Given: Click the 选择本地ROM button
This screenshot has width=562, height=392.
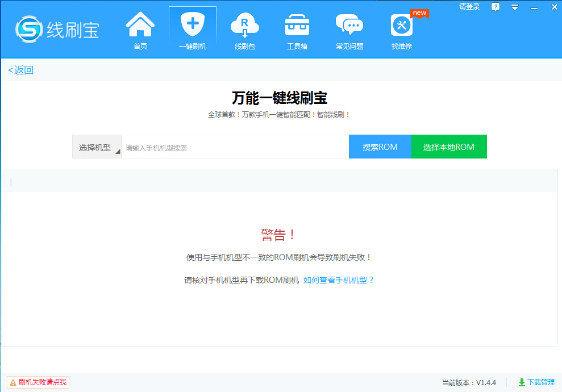Looking at the screenshot, I should 449,147.
